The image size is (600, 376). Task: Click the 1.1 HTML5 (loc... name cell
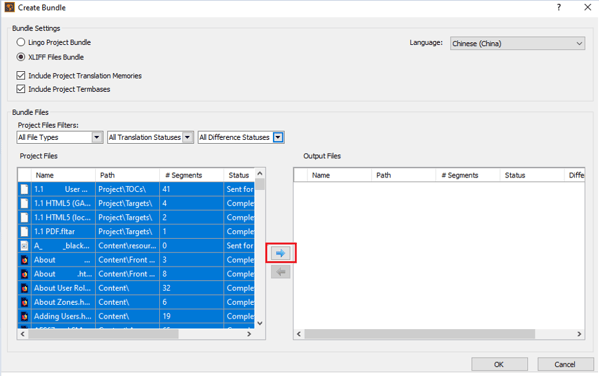(x=63, y=217)
